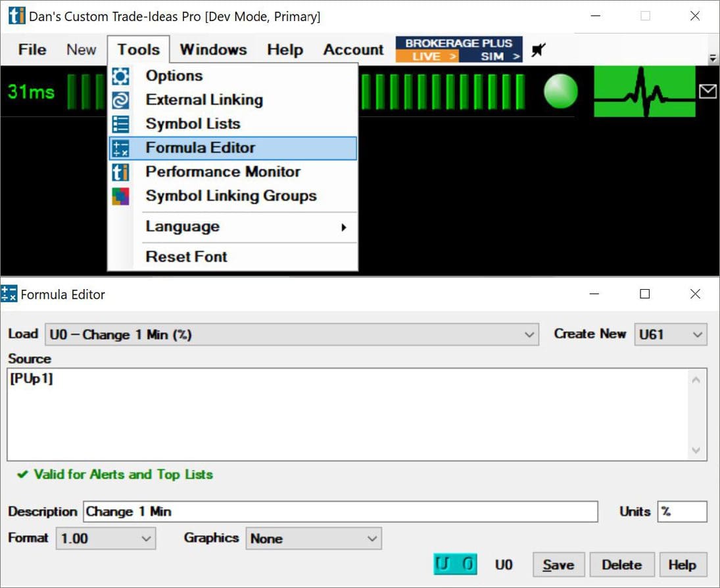Click the Units input field

(x=682, y=511)
